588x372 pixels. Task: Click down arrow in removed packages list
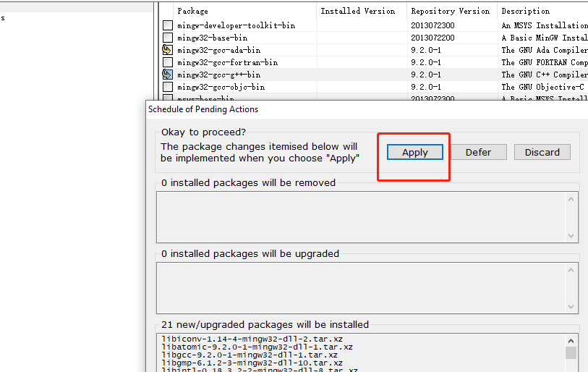571,236
